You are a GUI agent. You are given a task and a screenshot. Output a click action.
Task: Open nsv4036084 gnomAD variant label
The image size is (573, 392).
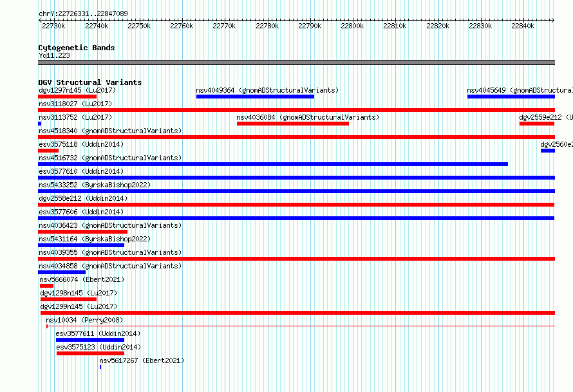[x=308, y=117]
